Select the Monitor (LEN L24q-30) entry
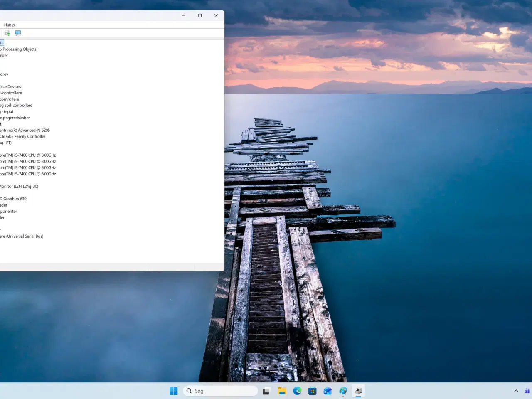Image resolution: width=532 pixels, height=399 pixels. click(x=19, y=186)
